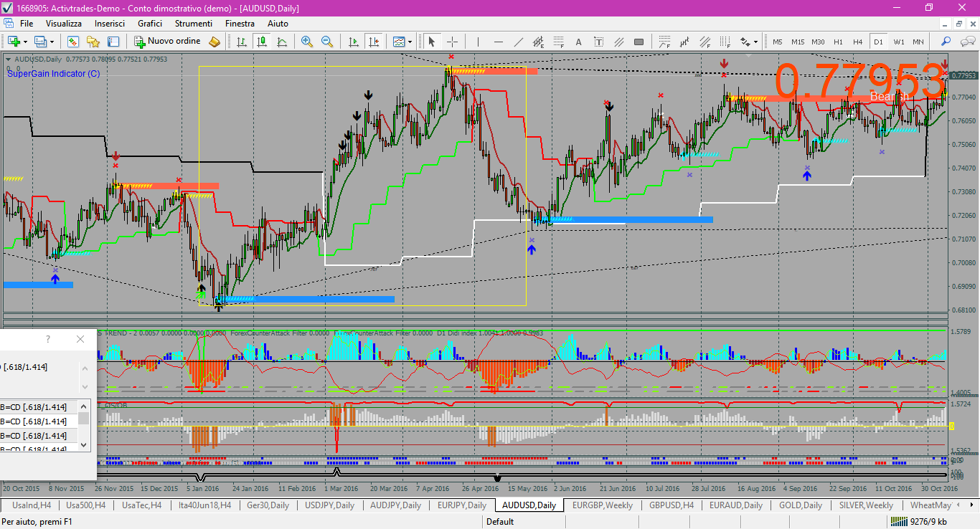Click the dialog list scrollbar down arrow
The image size is (980, 529).
(85, 444)
